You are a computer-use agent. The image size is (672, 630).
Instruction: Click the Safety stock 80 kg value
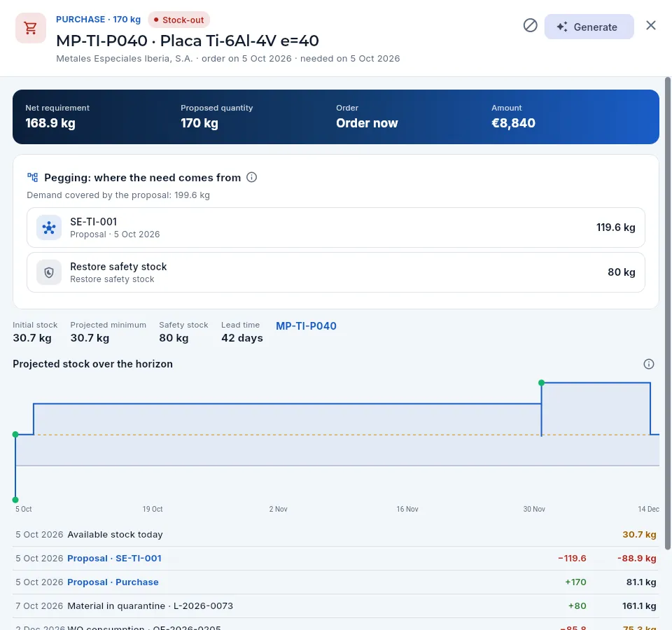coord(174,338)
